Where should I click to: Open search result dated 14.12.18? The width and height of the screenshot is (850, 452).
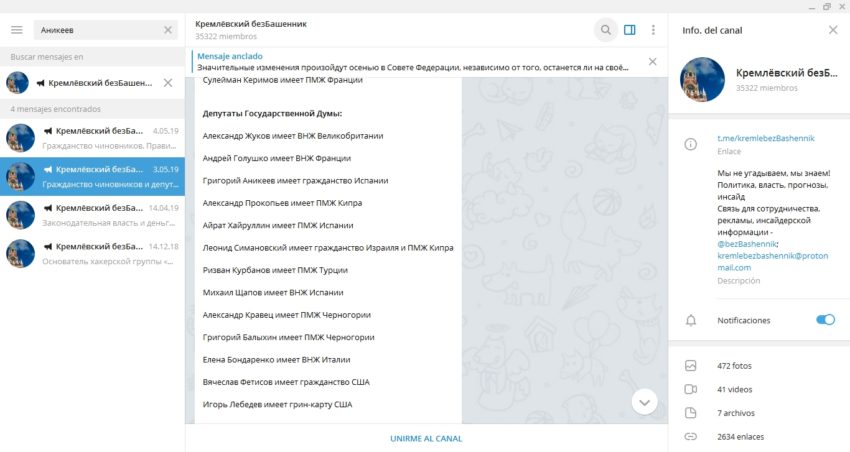point(92,254)
